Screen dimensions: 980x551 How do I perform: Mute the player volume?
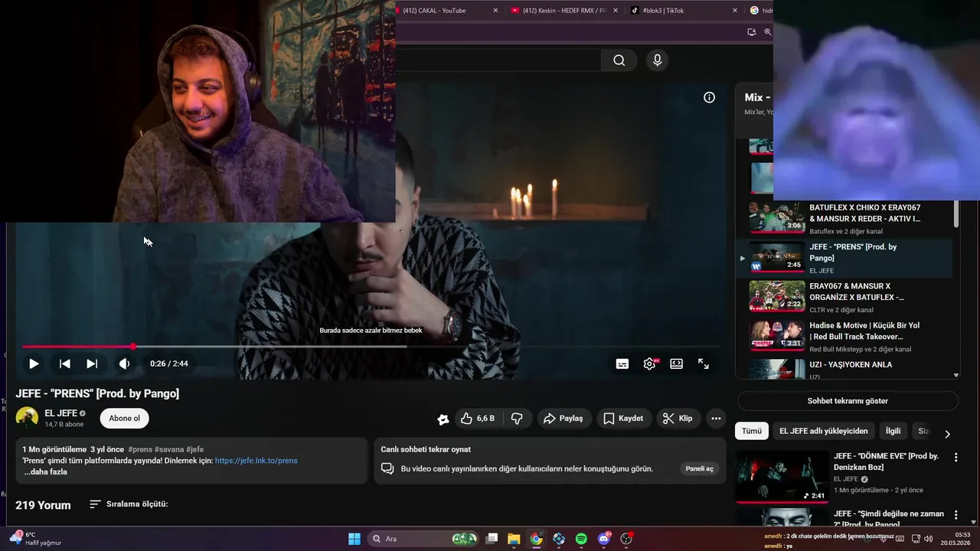click(124, 364)
